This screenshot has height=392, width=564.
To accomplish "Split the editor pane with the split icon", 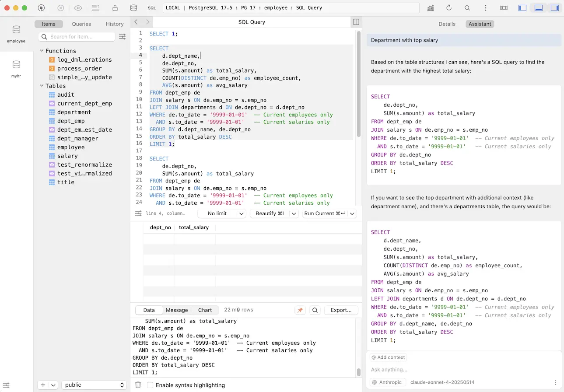I will pos(356,22).
